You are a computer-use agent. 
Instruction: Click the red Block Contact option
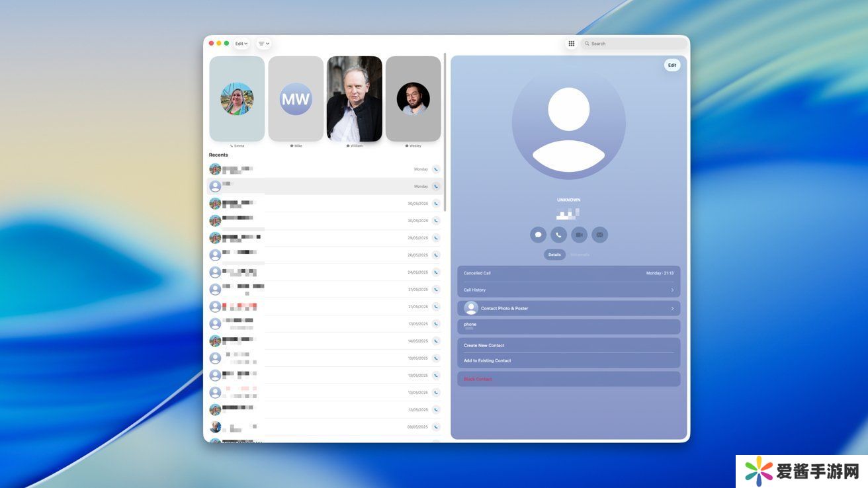click(x=478, y=379)
